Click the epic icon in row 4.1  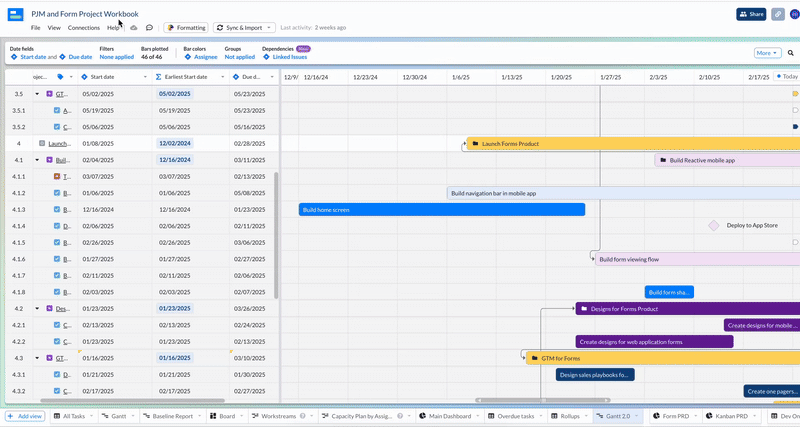pyautogui.click(x=49, y=160)
